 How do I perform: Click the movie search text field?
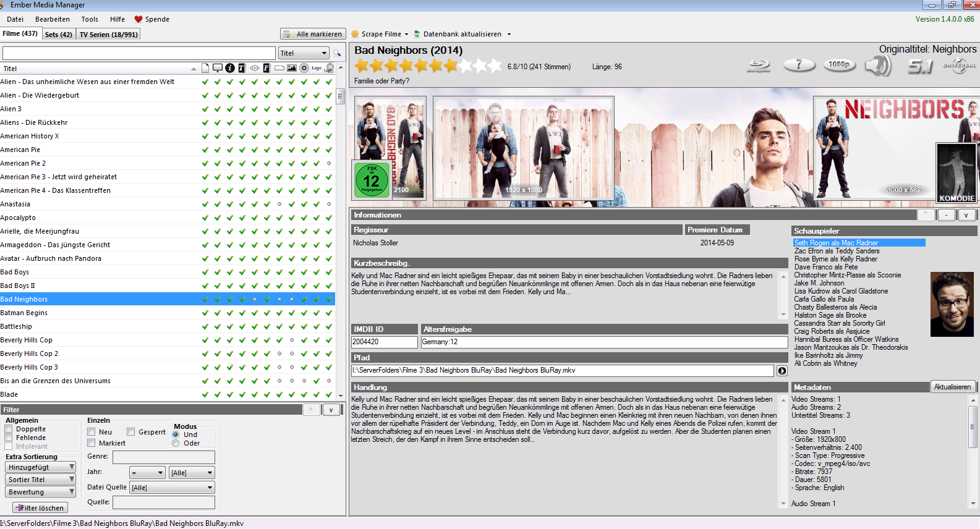coord(139,53)
